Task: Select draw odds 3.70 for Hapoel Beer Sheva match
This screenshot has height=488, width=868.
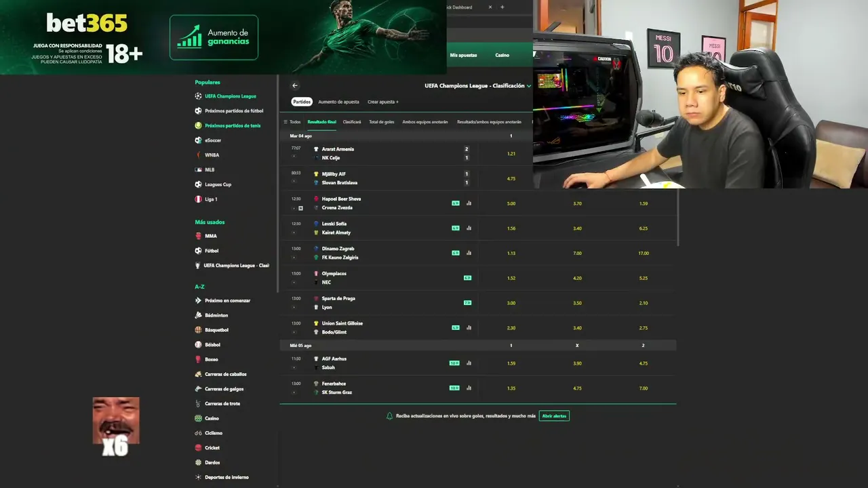Action: [x=577, y=203]
